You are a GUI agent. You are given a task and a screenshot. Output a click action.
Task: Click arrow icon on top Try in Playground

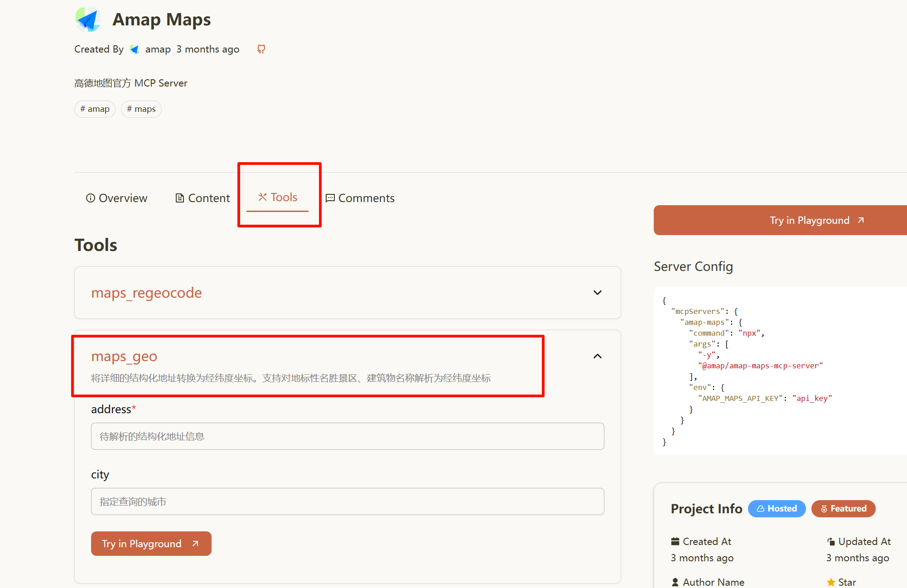click(861, 220)
